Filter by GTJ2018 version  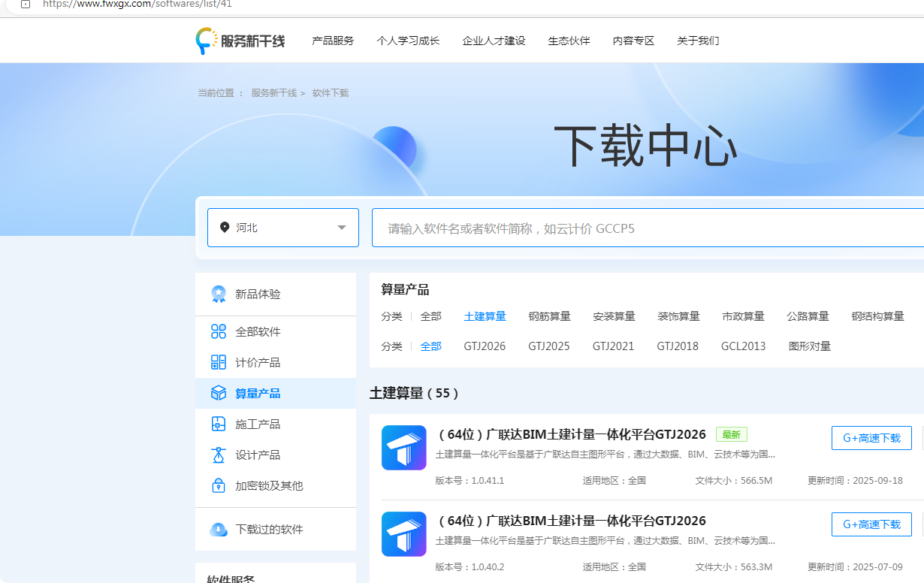click(678, 346)
